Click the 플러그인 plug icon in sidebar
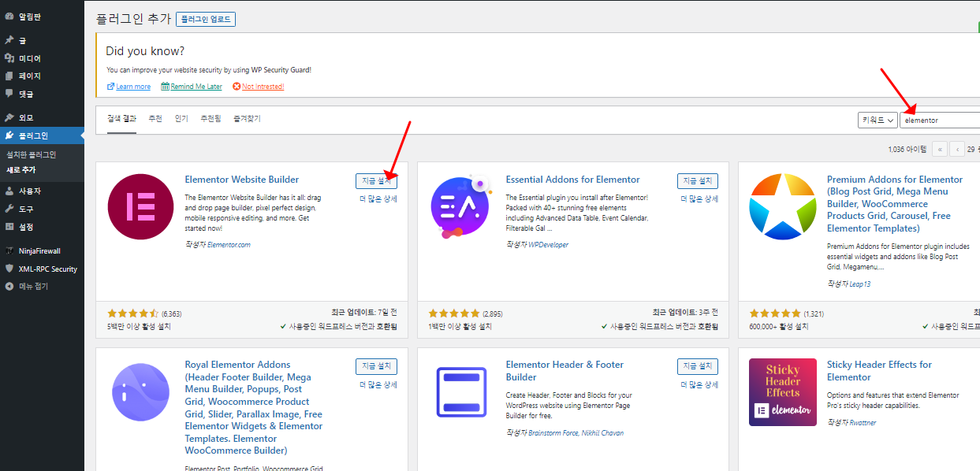The image size is (980, 471). click(x=9, y=135)
